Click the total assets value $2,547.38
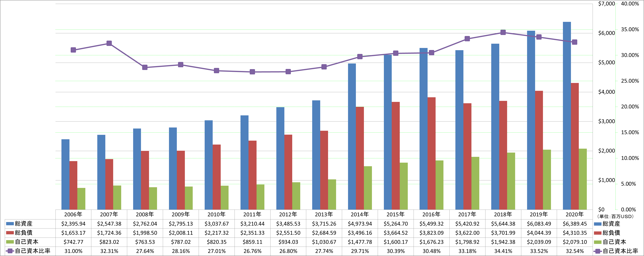Screen dimensions: 644x256 109,224
